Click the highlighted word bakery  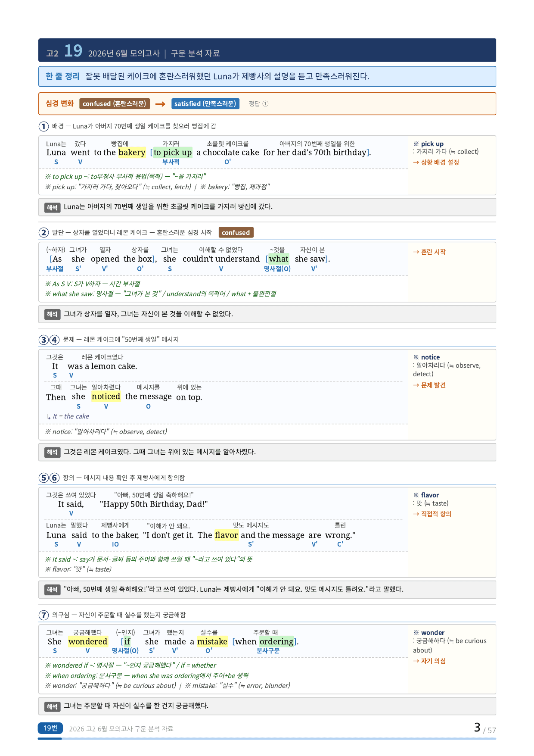coord(132,153)
